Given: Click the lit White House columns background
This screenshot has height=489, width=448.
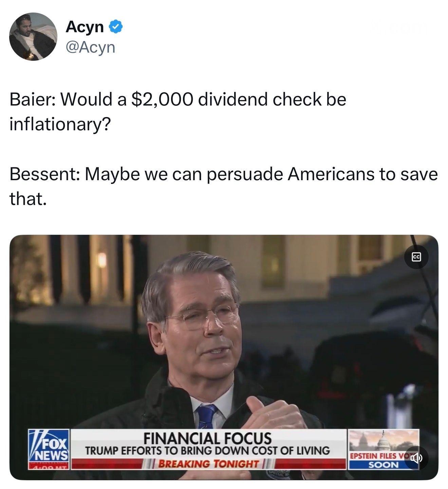Looking at the screenshot, I should pyautogui.click(x=81, y=268).
